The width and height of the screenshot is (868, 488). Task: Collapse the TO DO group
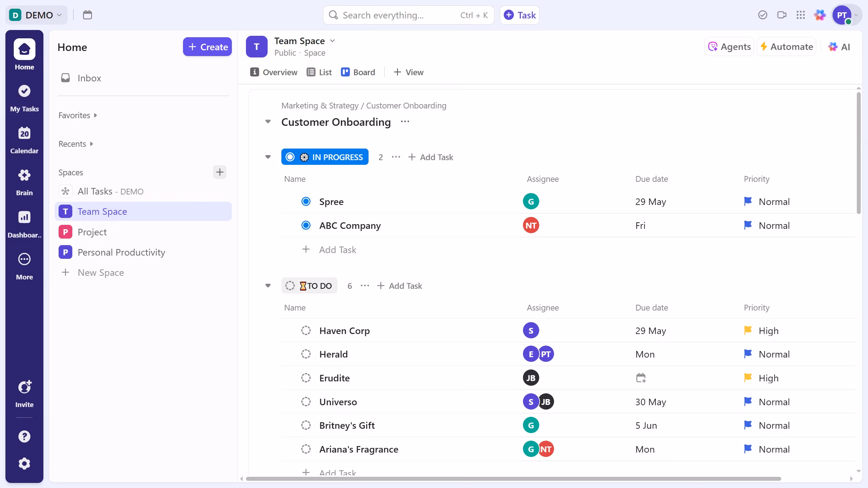268,286
